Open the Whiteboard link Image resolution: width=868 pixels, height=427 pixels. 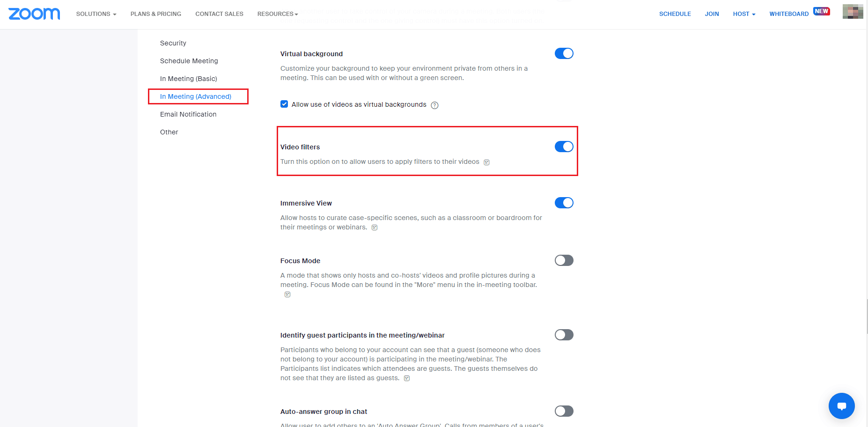point(789,14)
